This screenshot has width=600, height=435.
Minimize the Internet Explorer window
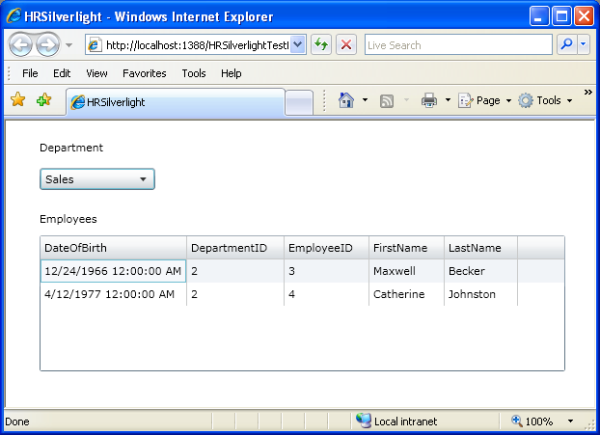539,16
